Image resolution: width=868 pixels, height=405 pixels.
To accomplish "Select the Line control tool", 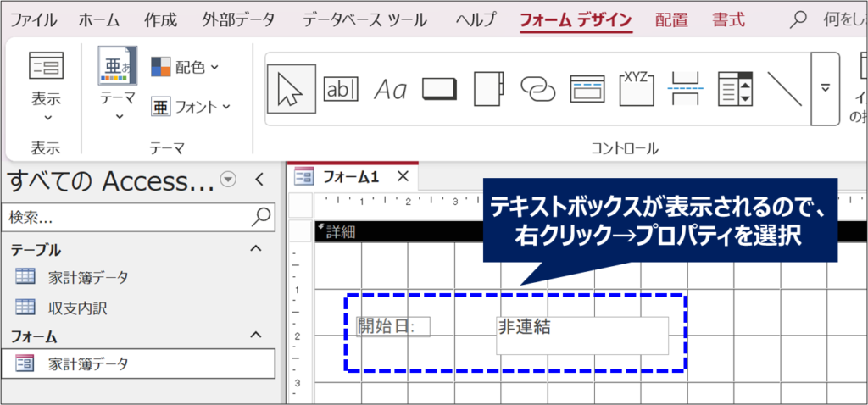I will click(784, 88).
